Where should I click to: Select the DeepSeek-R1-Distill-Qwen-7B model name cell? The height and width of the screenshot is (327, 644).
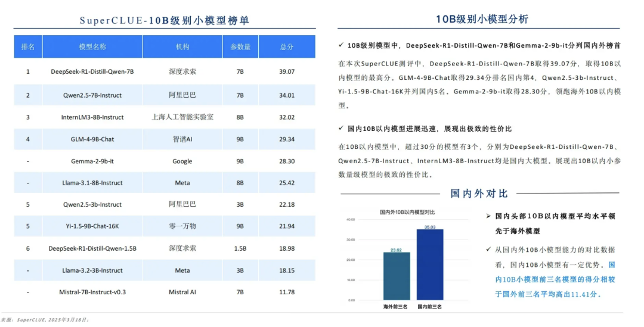92,71
